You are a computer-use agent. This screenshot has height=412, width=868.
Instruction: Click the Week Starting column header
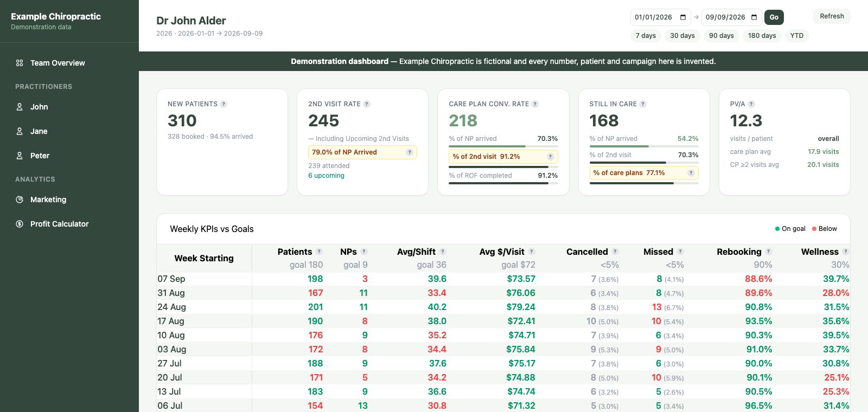click(204, 258)
